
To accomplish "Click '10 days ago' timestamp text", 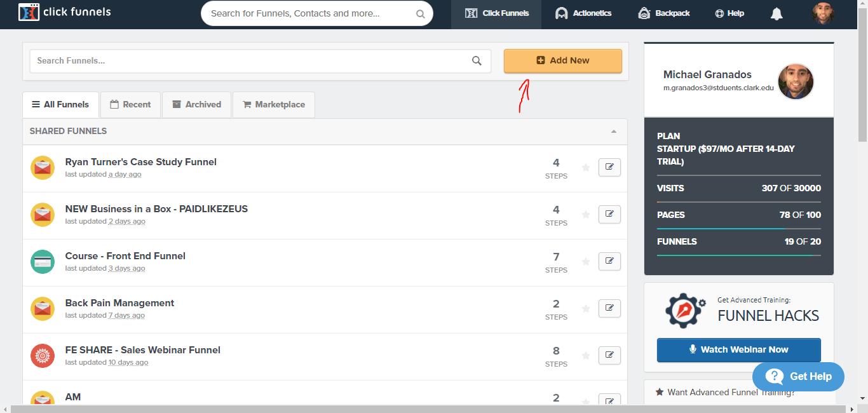I will (x=128, y=362).
